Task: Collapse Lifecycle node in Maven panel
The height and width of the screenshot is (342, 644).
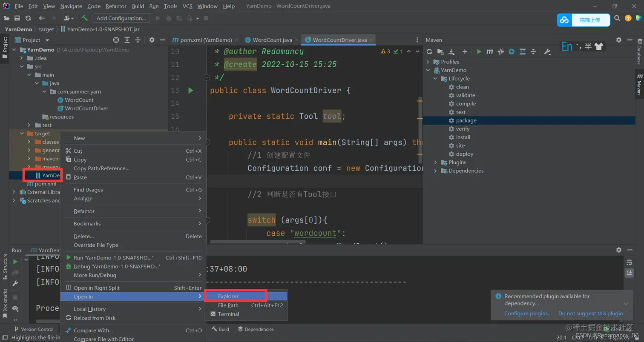Action: [435, 79]
